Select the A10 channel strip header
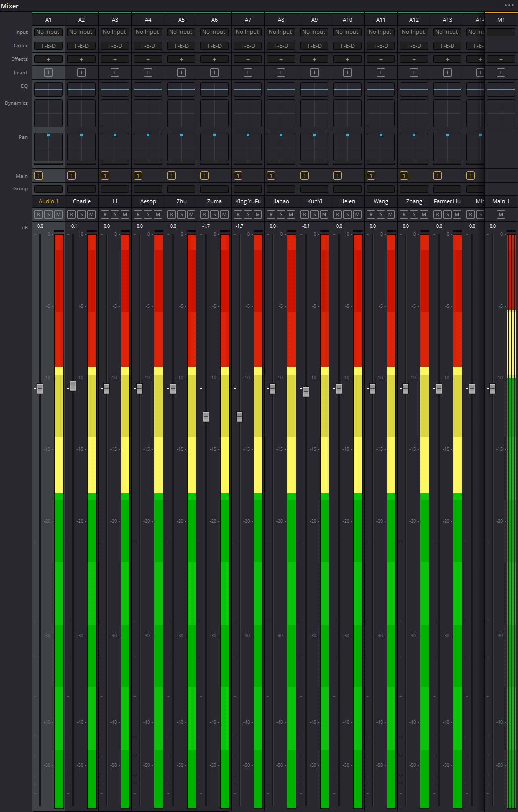 coord(347,20)
